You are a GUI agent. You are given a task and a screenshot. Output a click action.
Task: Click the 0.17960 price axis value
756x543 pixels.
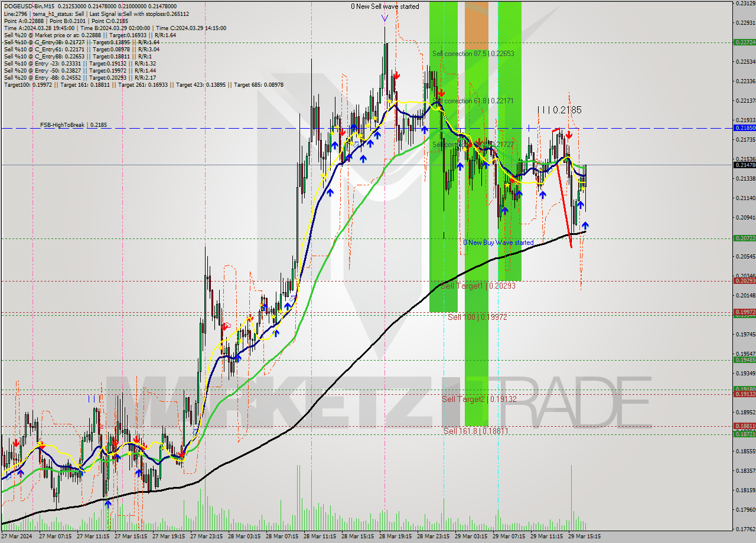click(x=745, y=510)
